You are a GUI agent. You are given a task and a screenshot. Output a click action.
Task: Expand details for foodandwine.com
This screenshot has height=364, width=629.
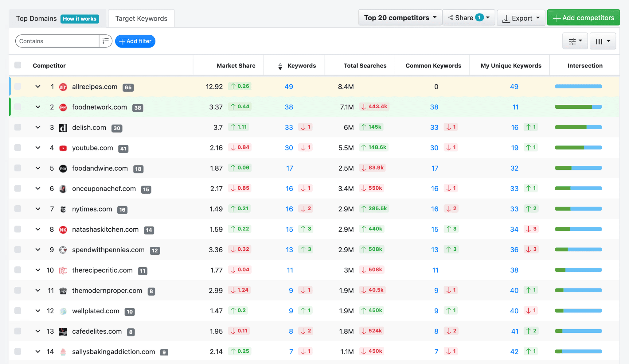[x=38, y=168]
